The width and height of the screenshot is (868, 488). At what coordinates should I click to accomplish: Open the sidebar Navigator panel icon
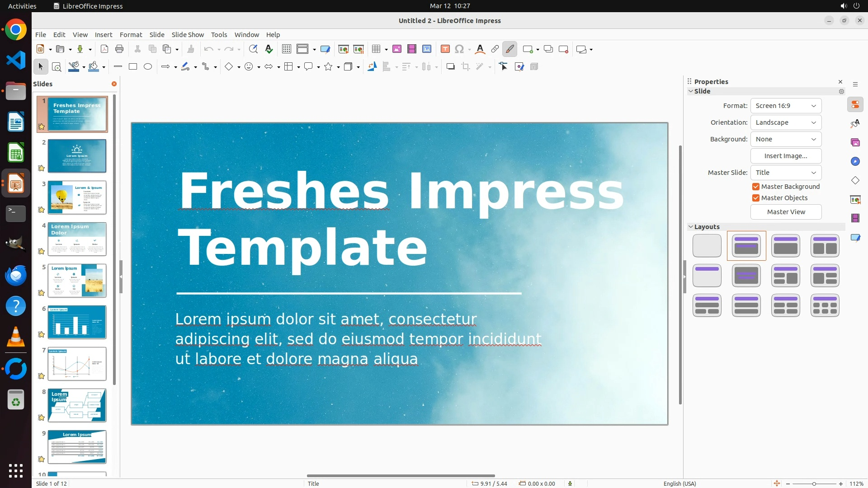855,161
